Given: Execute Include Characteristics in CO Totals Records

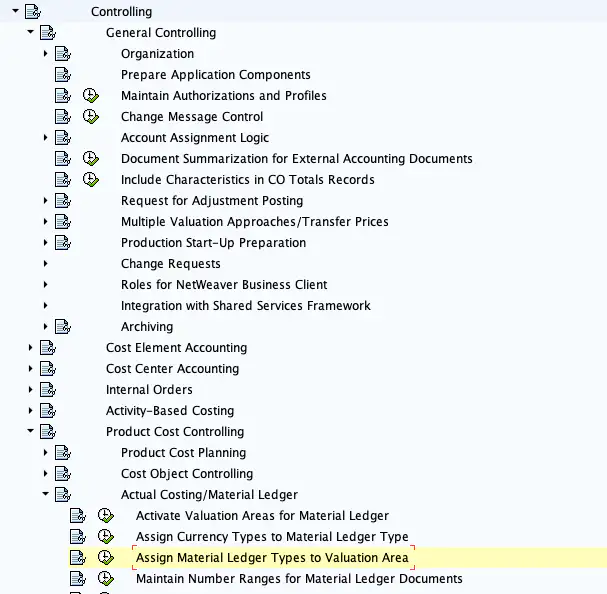Looking at the screenshot, I should click(x=91, y=180).
